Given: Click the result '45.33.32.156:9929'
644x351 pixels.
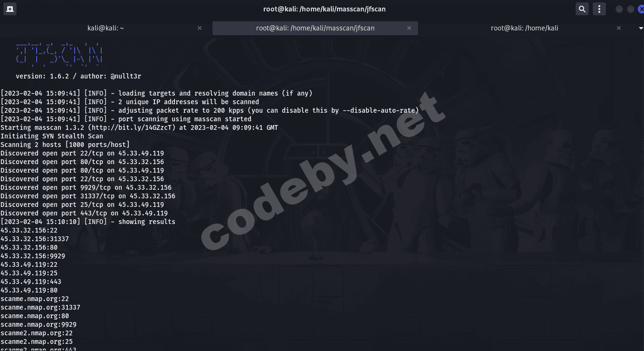Looking at the screenshot, I should pos(33,256).
